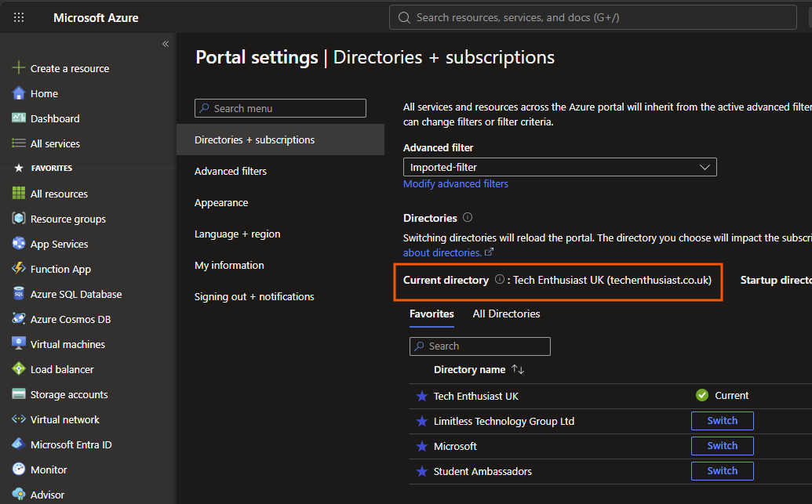The image size is (812, 504).
Task: Open the Azure SQL Database icon
Action: click(x=19, y=294)
